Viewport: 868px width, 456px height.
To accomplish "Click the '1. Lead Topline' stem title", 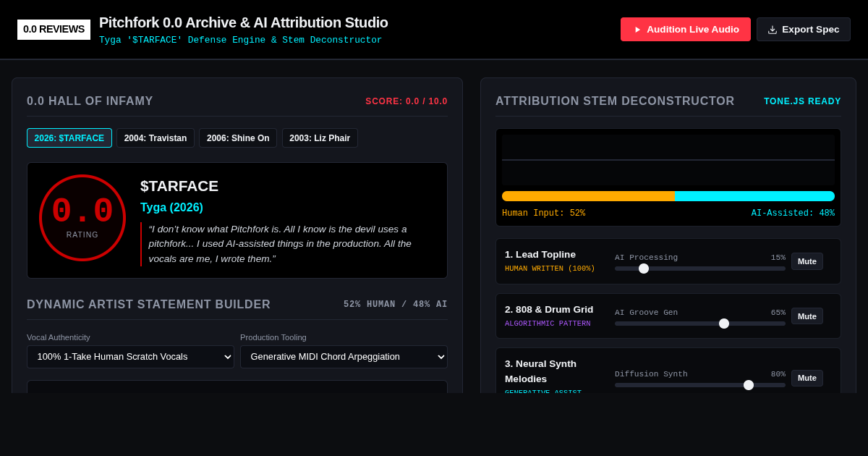I will [x=540, y=255].
